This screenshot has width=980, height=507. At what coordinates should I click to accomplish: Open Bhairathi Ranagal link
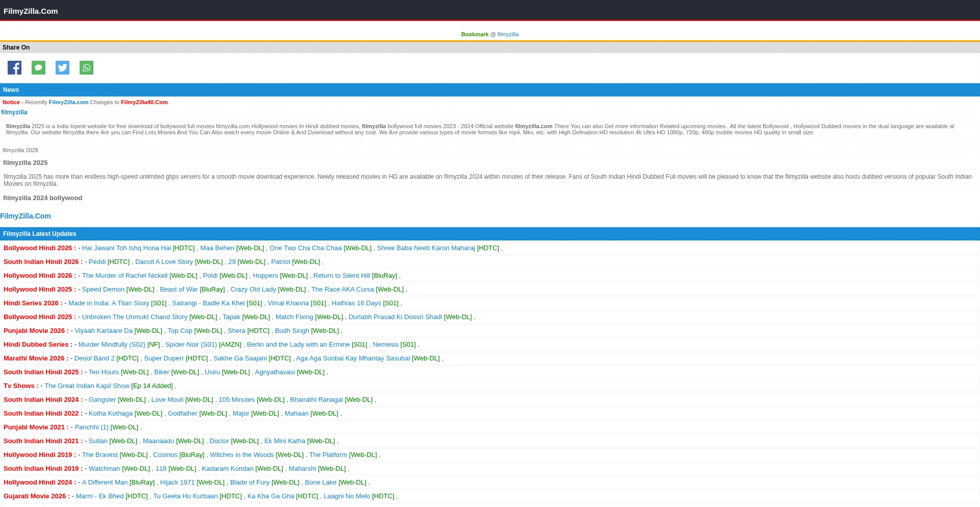tap(316, 400)
